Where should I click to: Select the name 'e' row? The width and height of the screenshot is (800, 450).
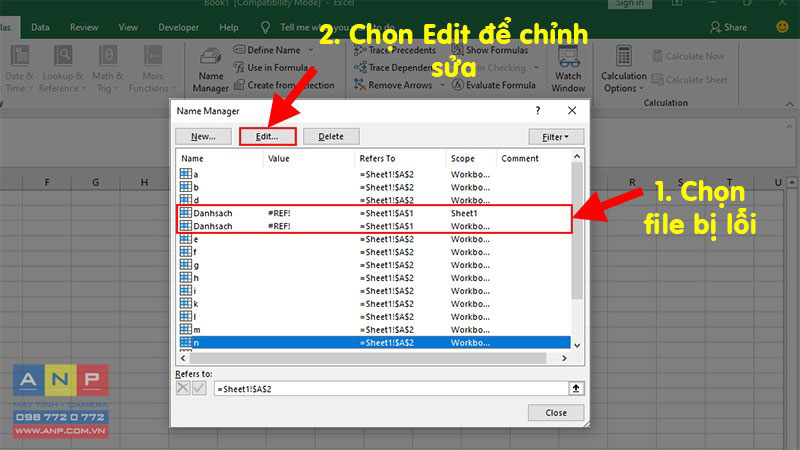pyautogui.click(x=374, y=239)
